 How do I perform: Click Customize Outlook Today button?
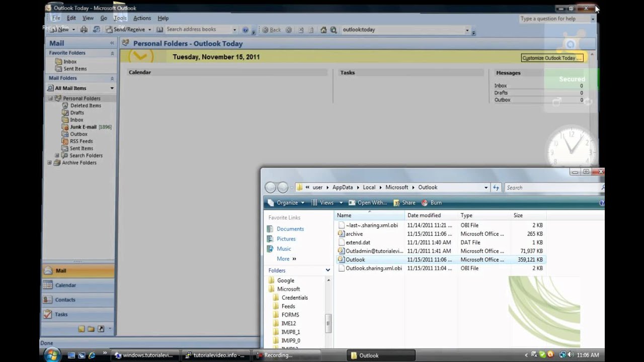coord(552,58)
